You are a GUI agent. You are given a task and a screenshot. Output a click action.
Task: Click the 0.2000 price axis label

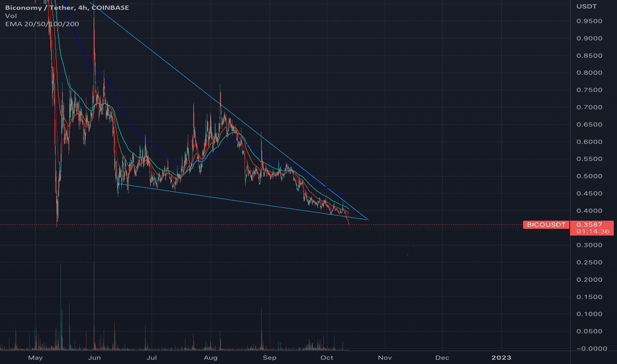(589, 279)
